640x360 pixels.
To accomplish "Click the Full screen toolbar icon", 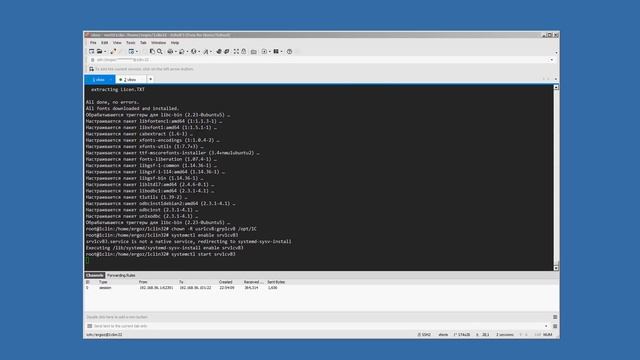I will click(x=236, y=51).
